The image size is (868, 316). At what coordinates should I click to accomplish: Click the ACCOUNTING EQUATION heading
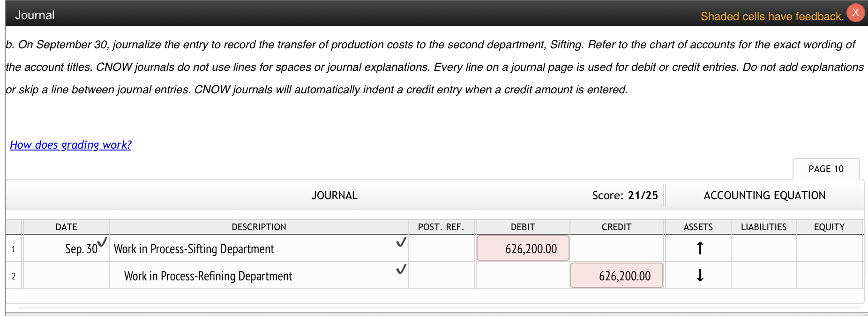click(x=764, y=196)
